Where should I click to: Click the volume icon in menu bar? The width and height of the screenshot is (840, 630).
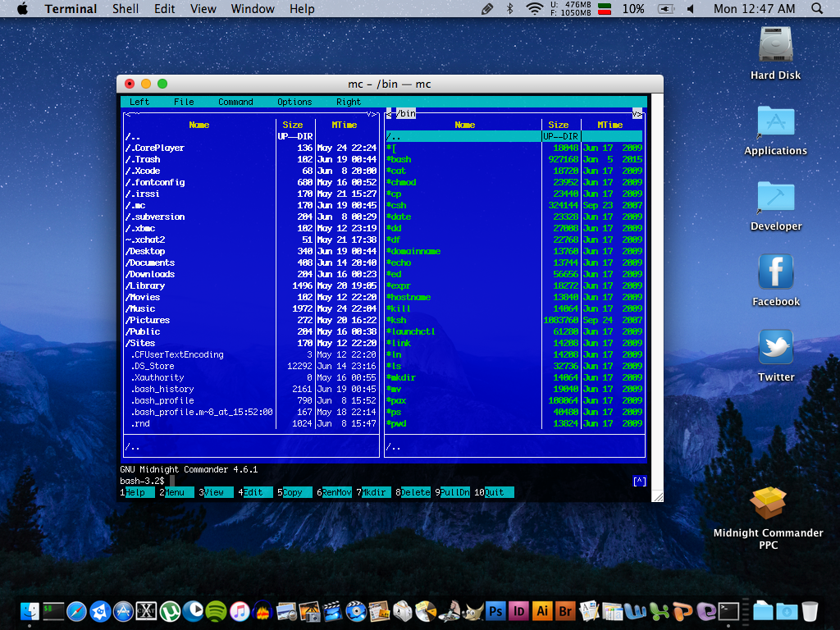691,8
